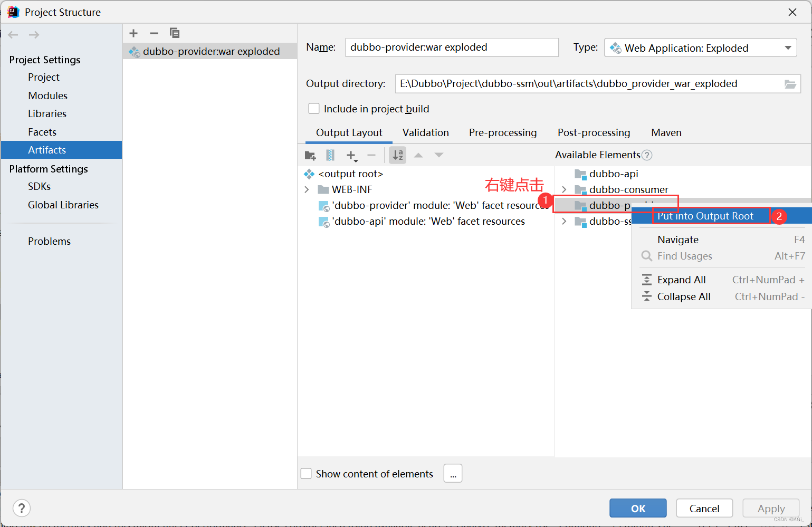Create an archive in the output layout

pyautogui.click(x=330, y=155)
